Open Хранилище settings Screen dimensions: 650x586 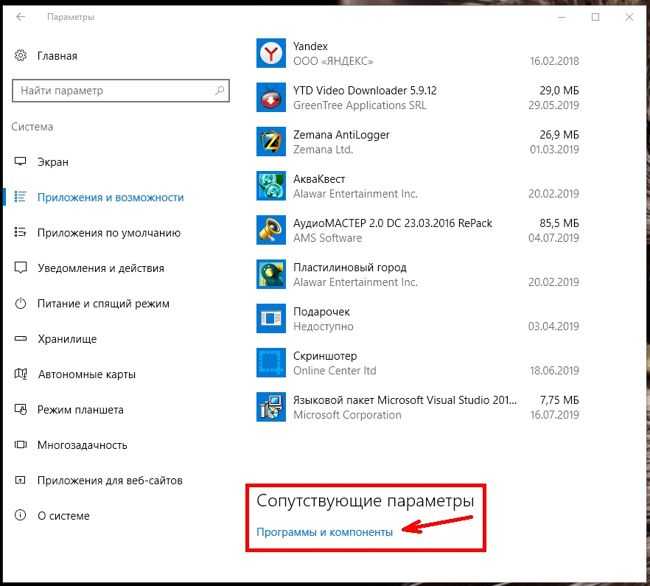point(67,339)
